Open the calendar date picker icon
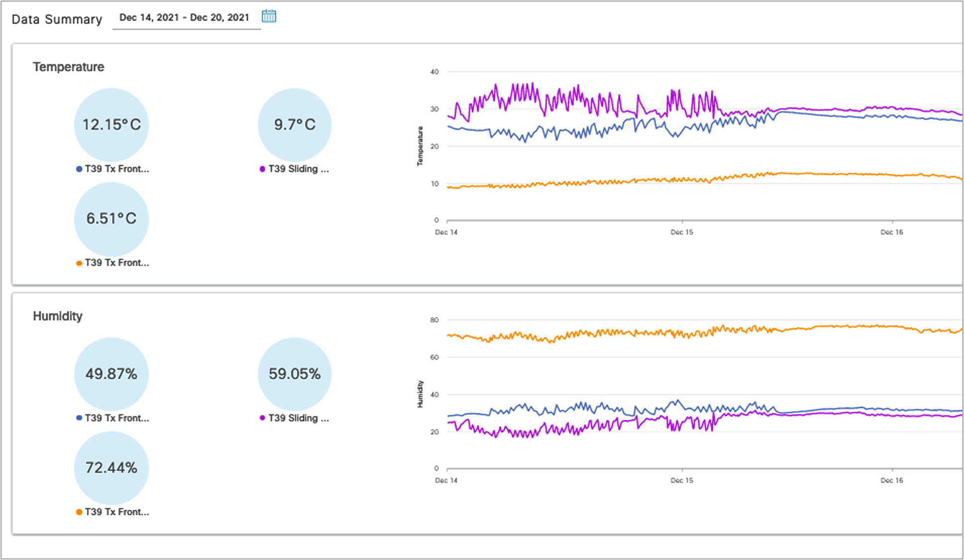This screenshot has height=560, width=964. pyautogui.click(x=269, y=16)
